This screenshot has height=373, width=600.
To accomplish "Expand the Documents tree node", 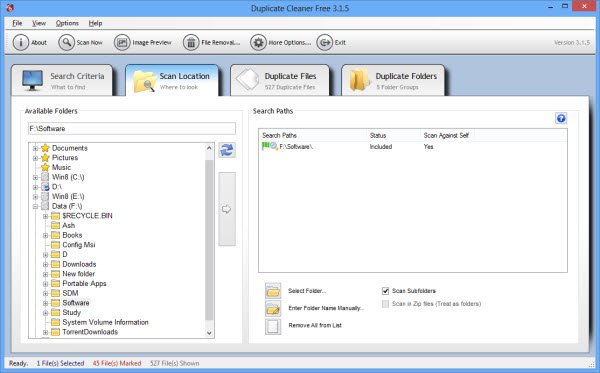I will (35, 148).
